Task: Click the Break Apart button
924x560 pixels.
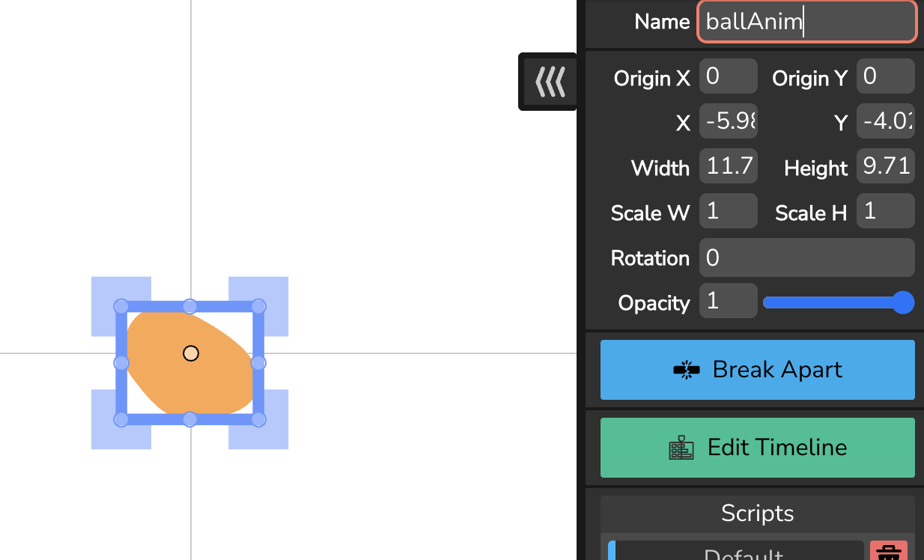Action: pyautogui.click(x=758, y=370)
